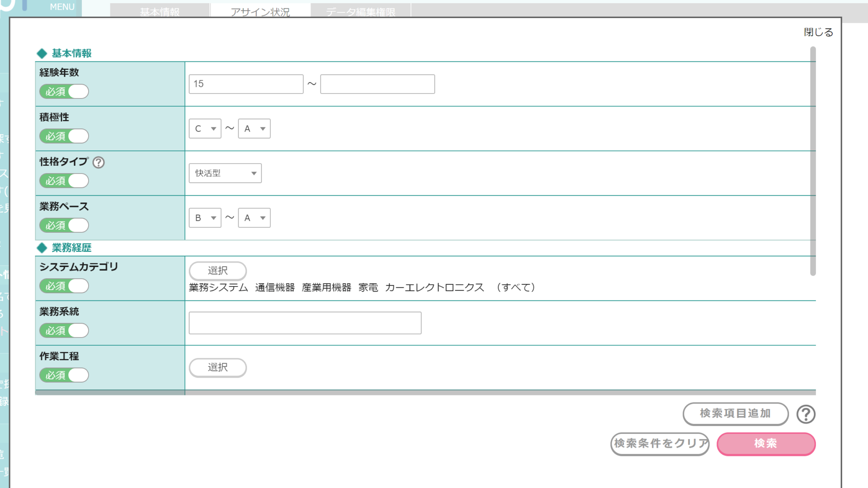This screenshot has height=488, width=868.
Task: Open 積極性 lower bound dropdown showing C
Action: coord(205,129)
